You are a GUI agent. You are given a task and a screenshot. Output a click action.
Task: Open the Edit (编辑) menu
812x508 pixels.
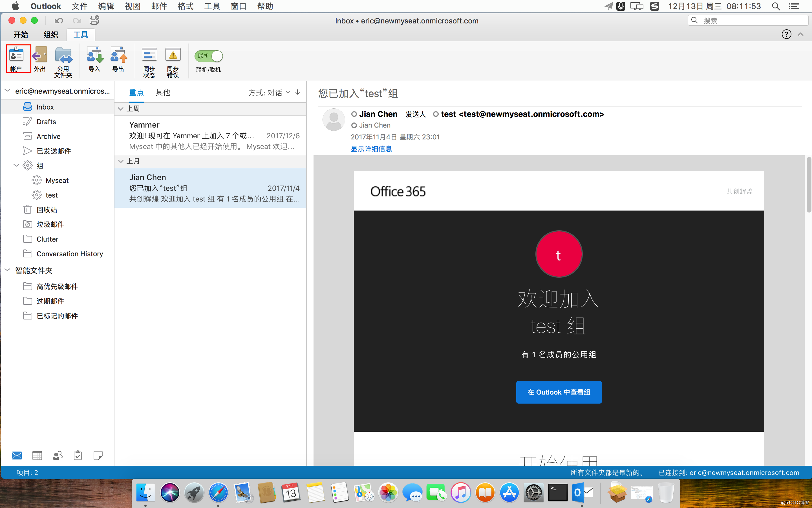point(106,6)
